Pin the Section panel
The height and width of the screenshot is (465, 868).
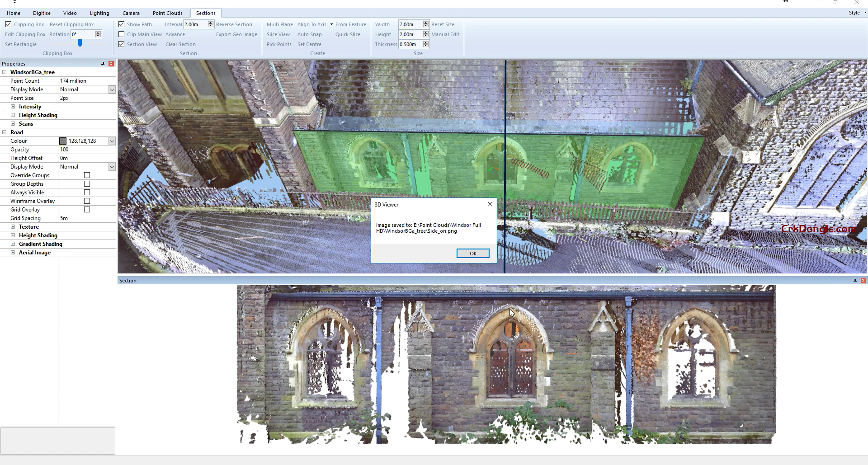tap(855, 281)
